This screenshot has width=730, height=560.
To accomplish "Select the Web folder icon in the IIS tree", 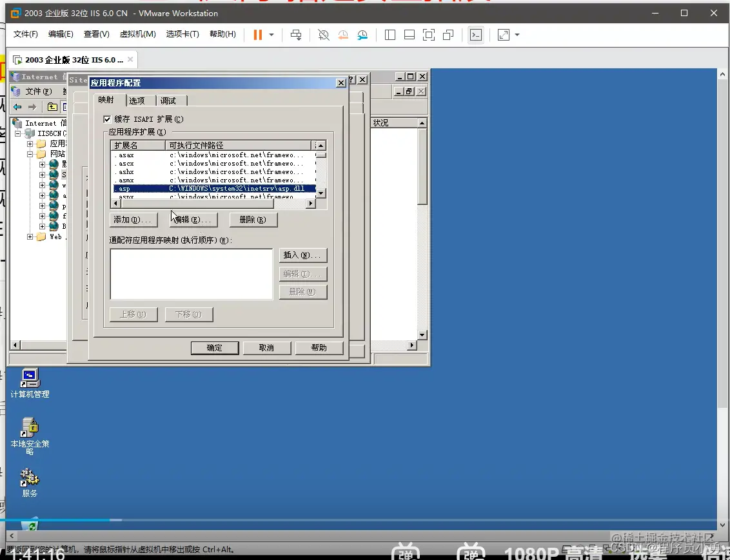I will (41, 237).
